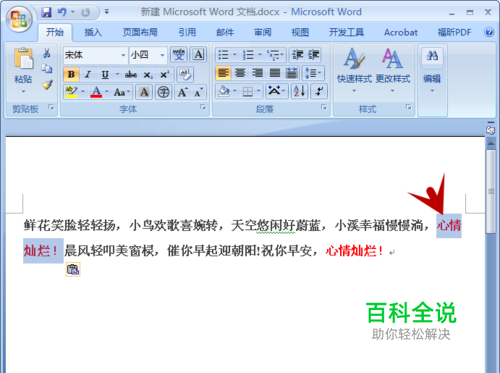
Task: Toggle strikethrough abc formatting
Action: [131, 74]
